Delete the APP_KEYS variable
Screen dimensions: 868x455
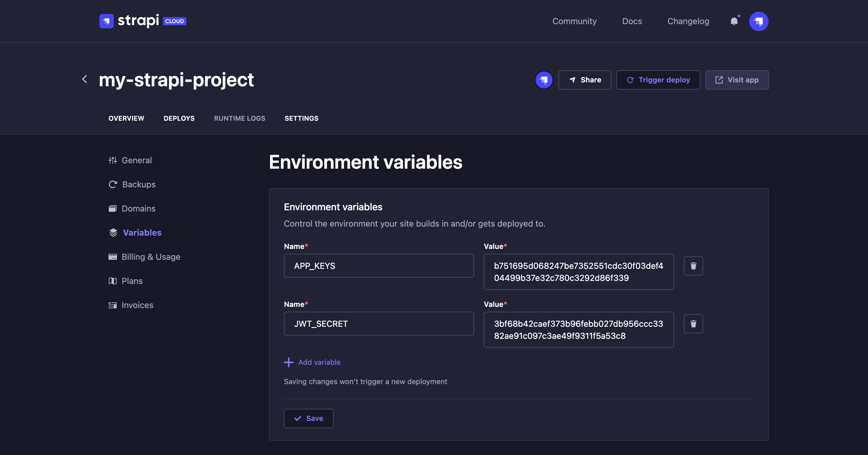click(693, 266)
